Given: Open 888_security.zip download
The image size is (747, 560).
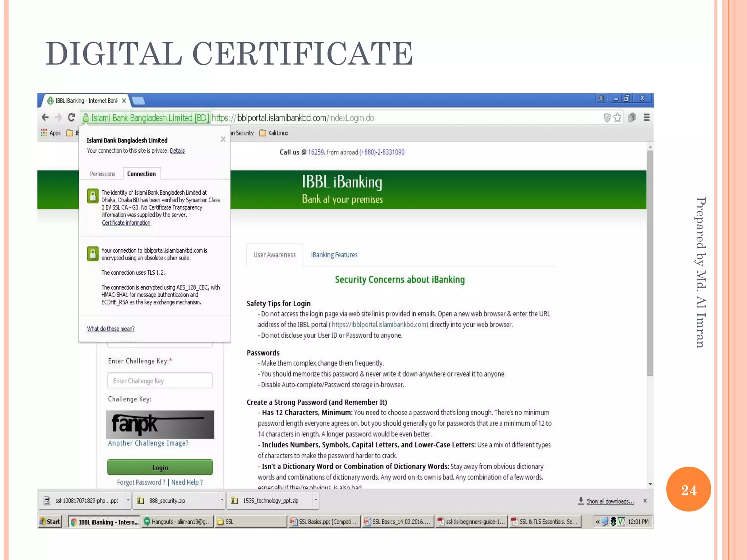Looking at the screenshot, I should pyautogui.click(x=176, y=501).
